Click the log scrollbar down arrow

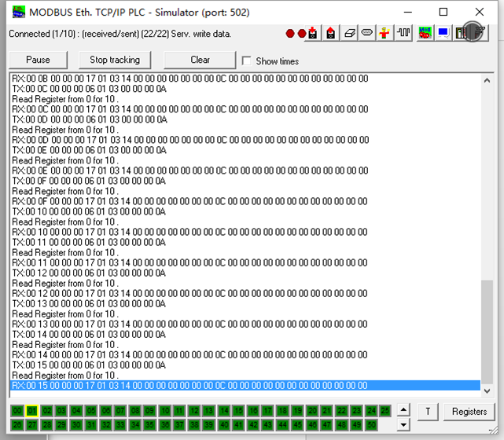coord(487,390)
